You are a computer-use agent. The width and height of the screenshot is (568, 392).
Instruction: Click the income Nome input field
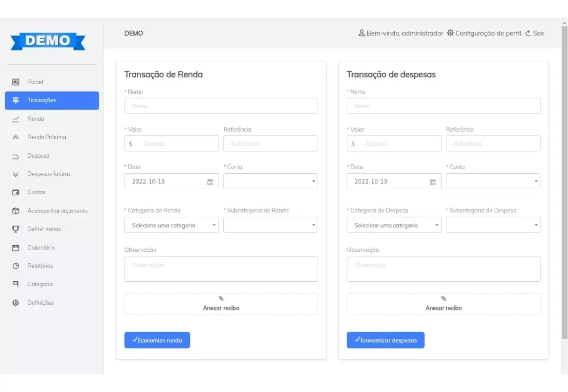(221, 106)
